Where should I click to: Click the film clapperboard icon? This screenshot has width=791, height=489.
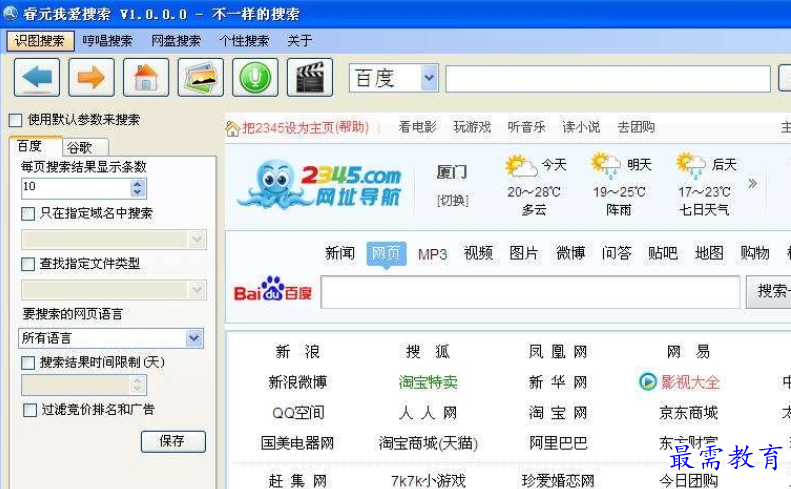tap(310, 78)
